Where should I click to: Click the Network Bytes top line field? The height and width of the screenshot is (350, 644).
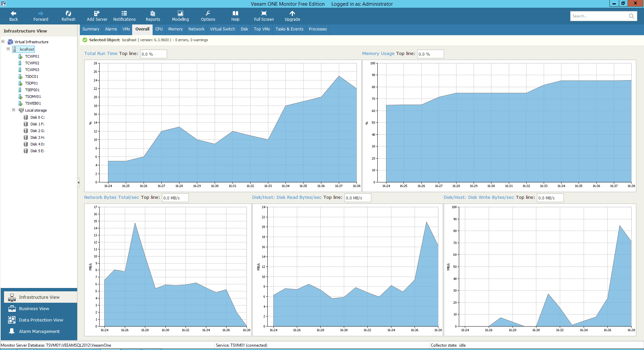(x=175, y=198)
